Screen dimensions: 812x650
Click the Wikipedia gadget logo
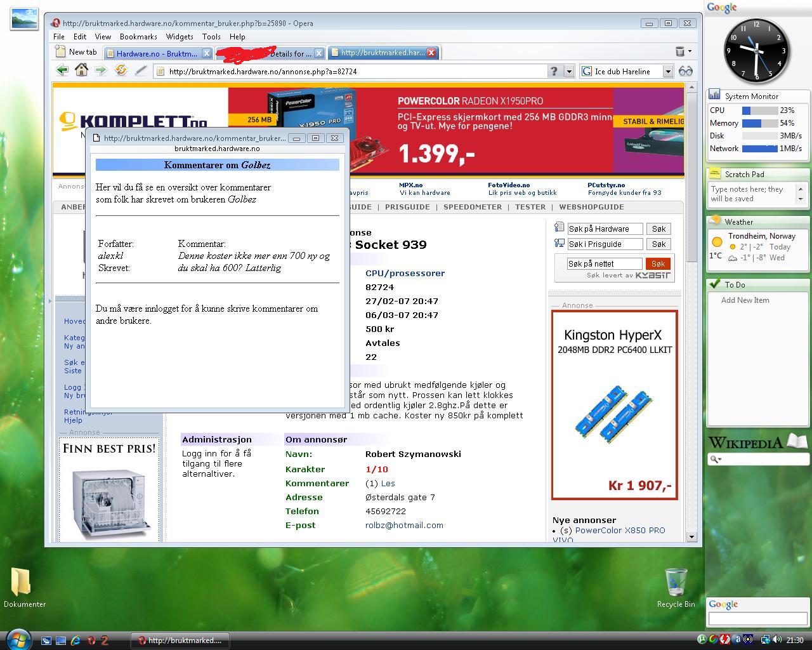coord(757,442)
